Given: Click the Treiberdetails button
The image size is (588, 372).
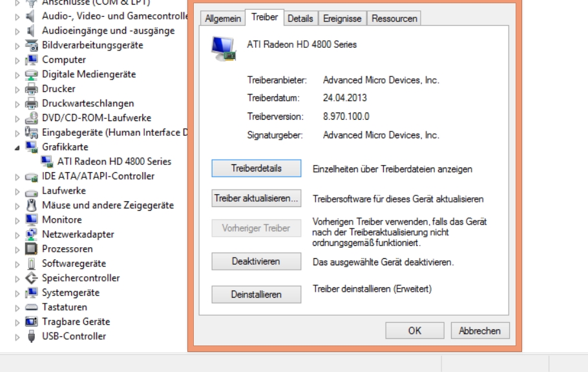Looking at the screenshot, I should (256, 168).
